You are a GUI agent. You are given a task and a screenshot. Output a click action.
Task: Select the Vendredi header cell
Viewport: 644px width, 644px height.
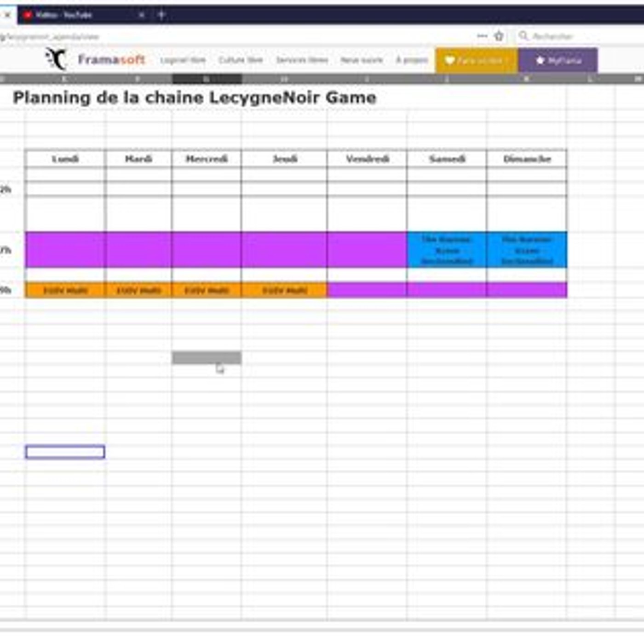(367, 159)
